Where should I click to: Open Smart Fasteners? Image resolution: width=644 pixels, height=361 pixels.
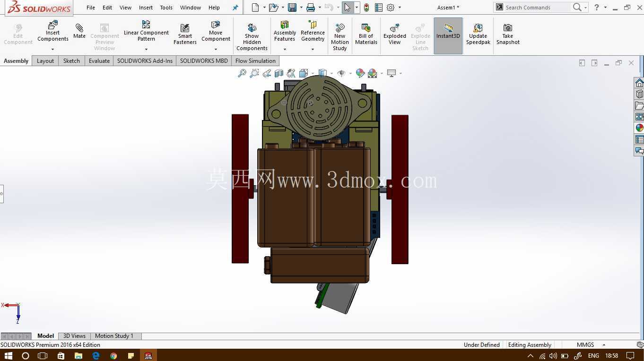[185, 34]
